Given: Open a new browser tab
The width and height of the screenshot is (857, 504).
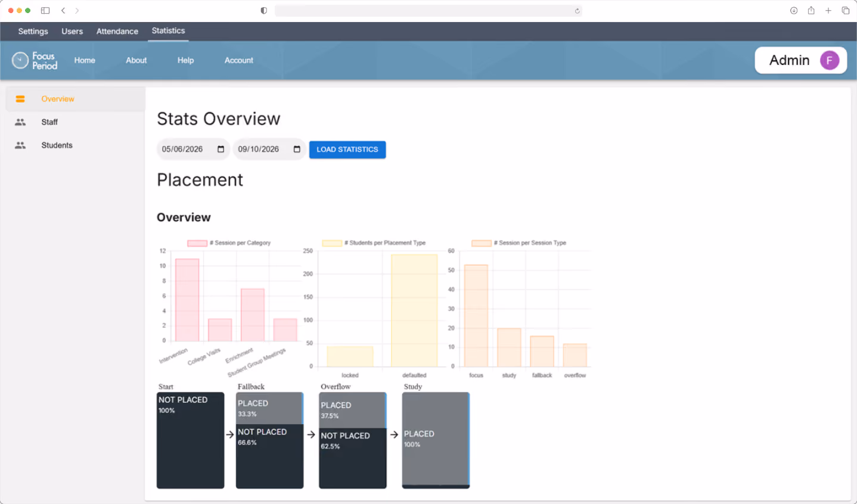Looking at the screenshot, I should point(828,11).
